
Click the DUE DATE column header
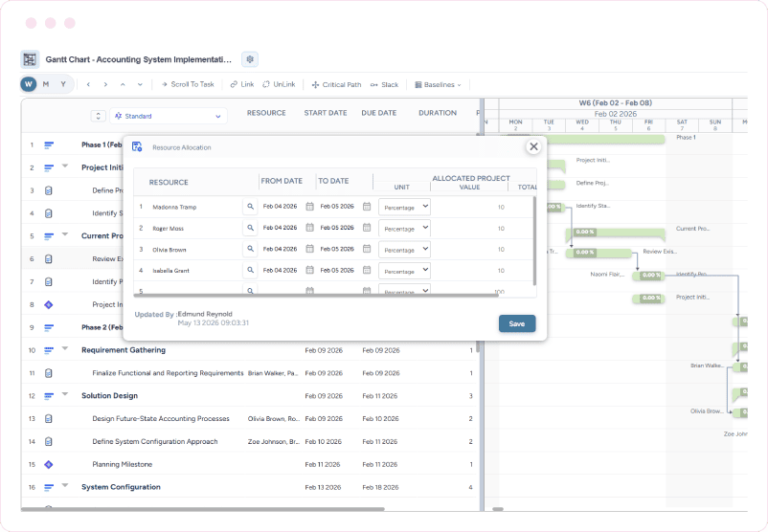tap(378, 113)
